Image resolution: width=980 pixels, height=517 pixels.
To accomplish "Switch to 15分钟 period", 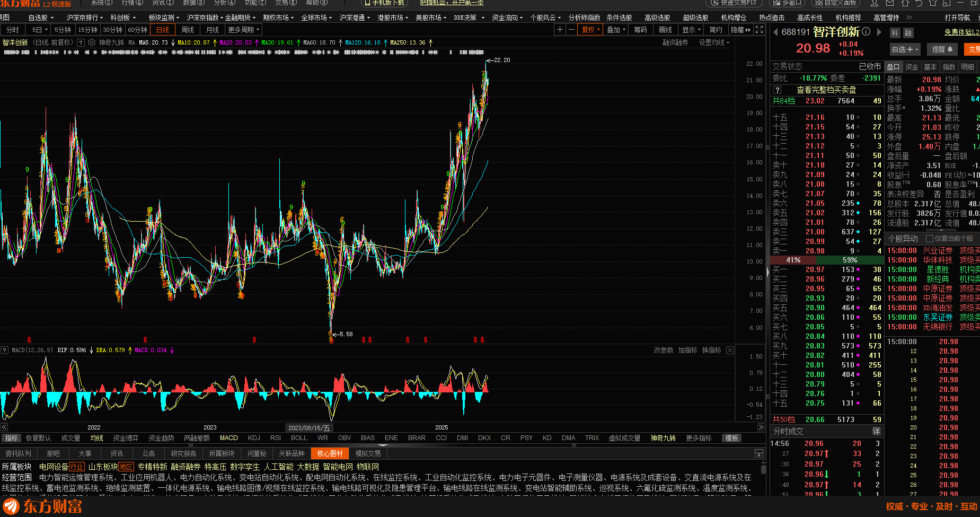I will click(87, 30).
